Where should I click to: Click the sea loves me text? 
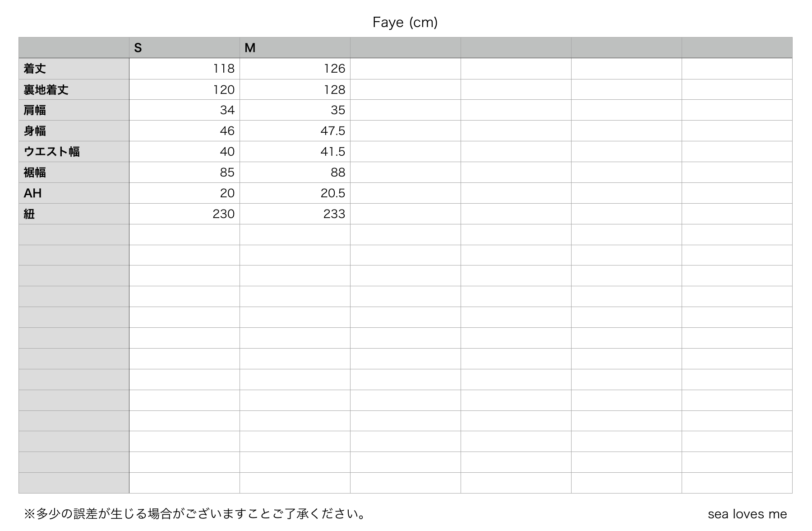(x=747, y=514)
